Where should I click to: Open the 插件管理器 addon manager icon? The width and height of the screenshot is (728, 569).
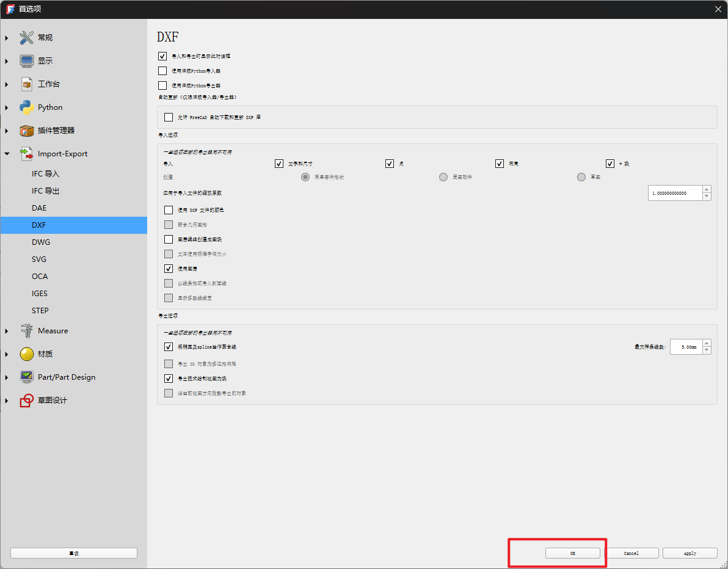(x=26, y=131)
